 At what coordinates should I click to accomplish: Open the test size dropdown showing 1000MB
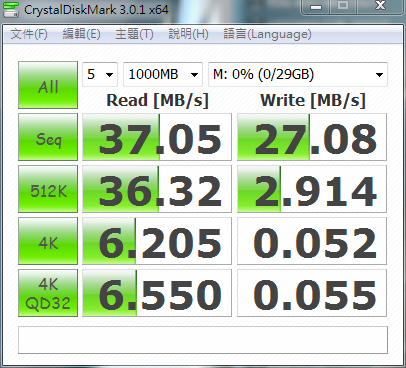click(x=163, y=74)
